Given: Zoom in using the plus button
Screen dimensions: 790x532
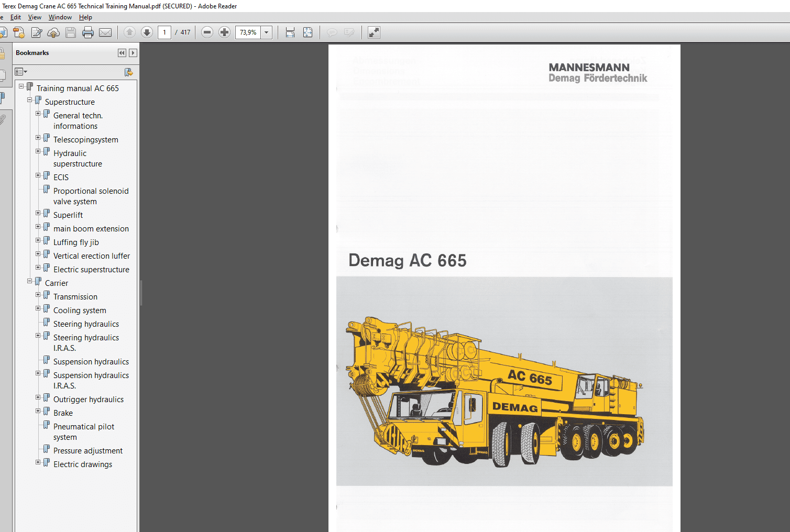Looking at the screenshot, I should coord(224,32).
